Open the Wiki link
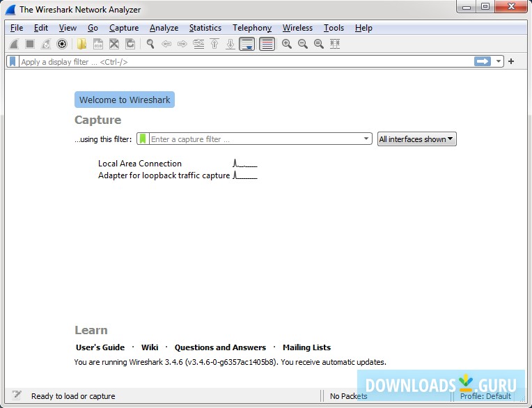This screenshot has width=532, height=408. (150, 347)
